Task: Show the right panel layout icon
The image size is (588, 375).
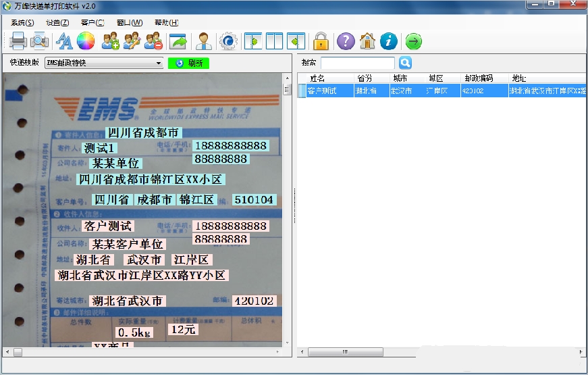Action: pos(296,41)
